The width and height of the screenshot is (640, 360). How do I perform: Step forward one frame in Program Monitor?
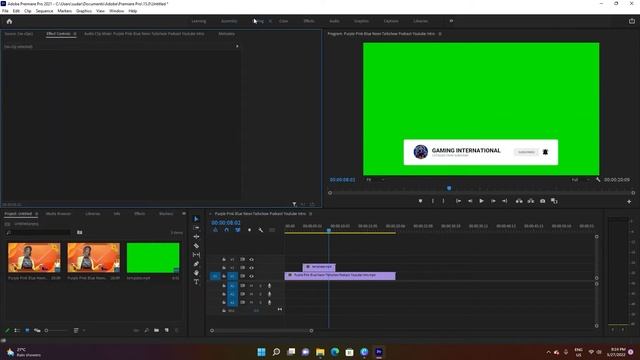click(493, 201)
